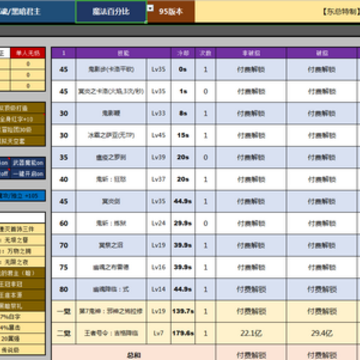
Task: Click the 20属强 entry
Action: 22,339
